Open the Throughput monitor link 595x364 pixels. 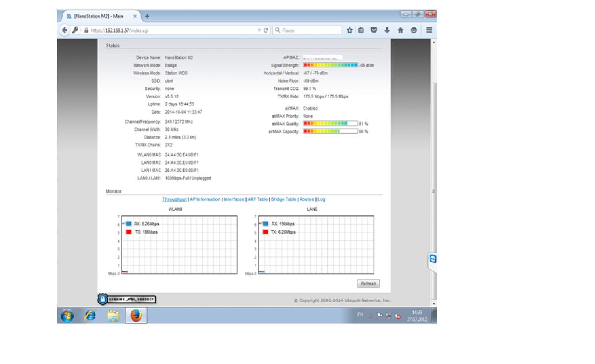tap(174, 200)
